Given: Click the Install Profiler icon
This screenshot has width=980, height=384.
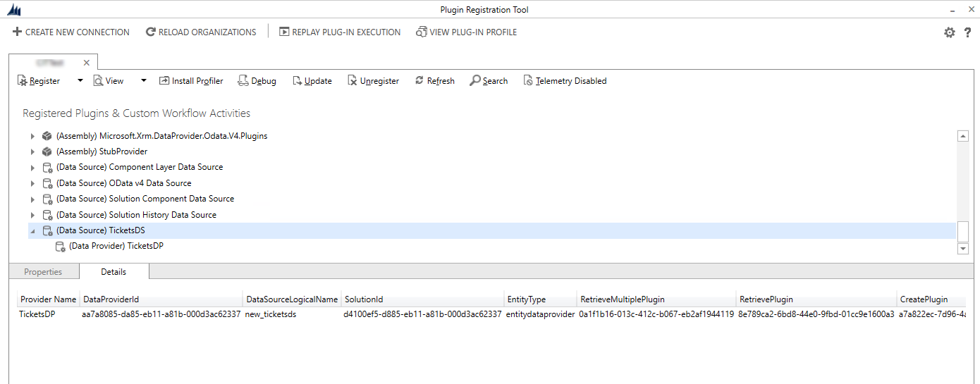Looking at the screenshot, I should click(164, 81).
